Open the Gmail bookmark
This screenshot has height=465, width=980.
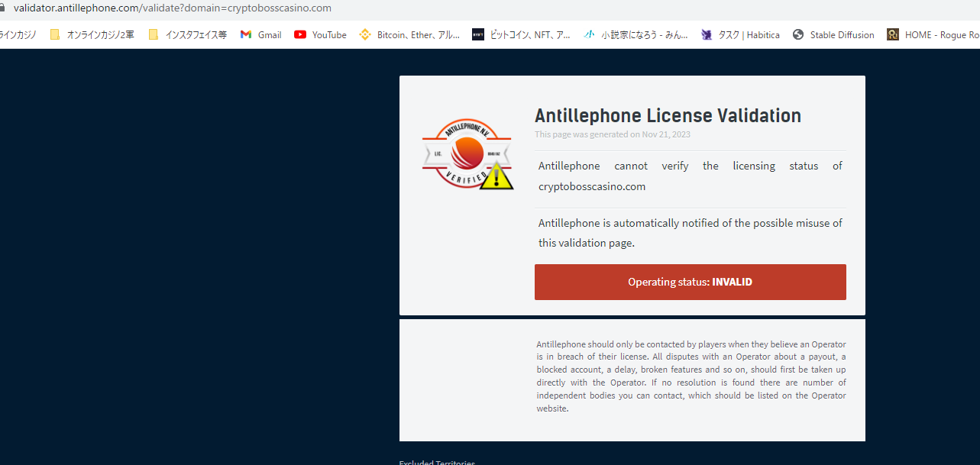tap(260, 34)
